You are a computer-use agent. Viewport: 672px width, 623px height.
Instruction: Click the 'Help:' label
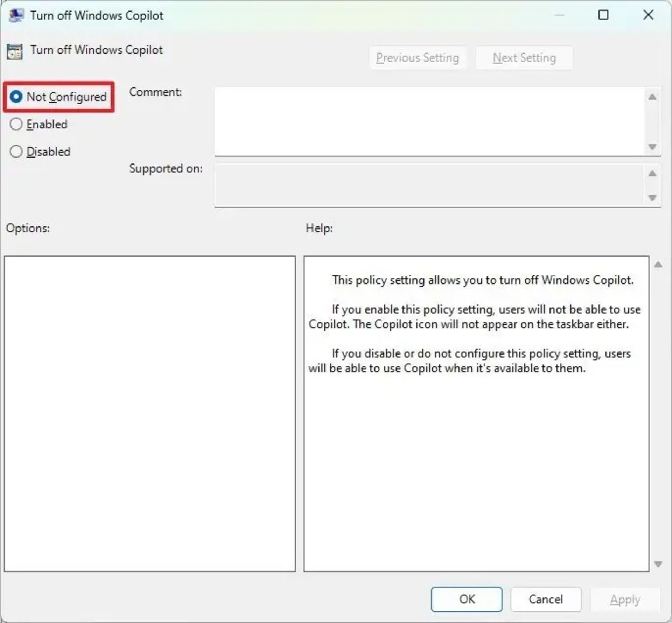(319, 228)
